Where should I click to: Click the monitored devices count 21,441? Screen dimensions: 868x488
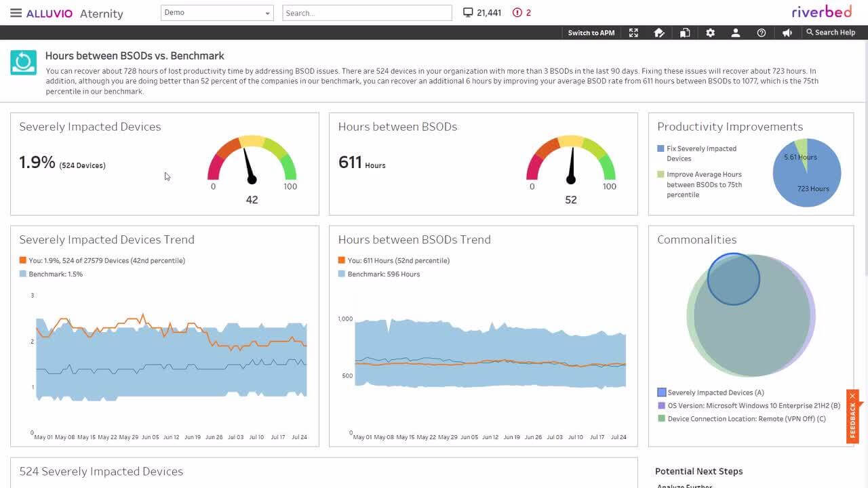482,13
